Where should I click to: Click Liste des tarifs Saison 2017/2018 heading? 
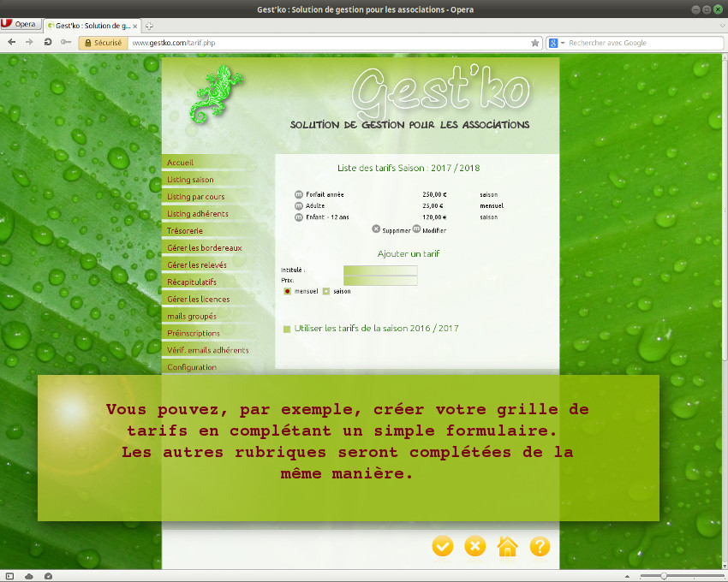point(409,168)
